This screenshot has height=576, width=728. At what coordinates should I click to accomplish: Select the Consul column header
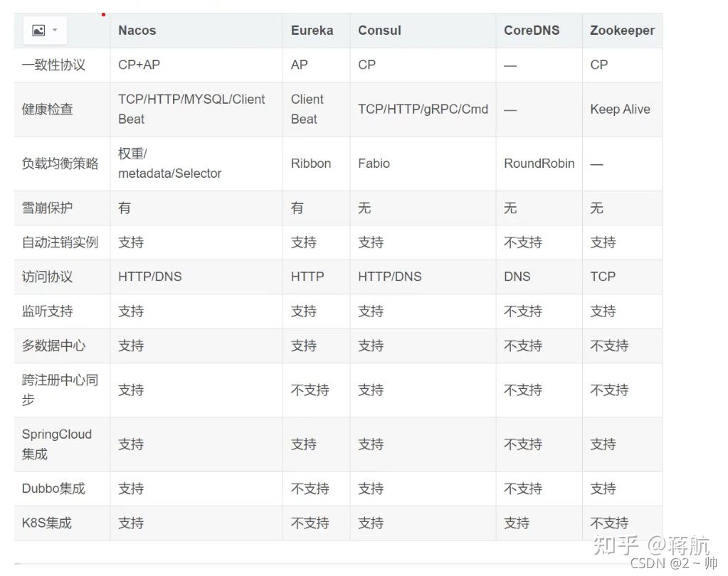pyautogui.click(x=379, y=31)
